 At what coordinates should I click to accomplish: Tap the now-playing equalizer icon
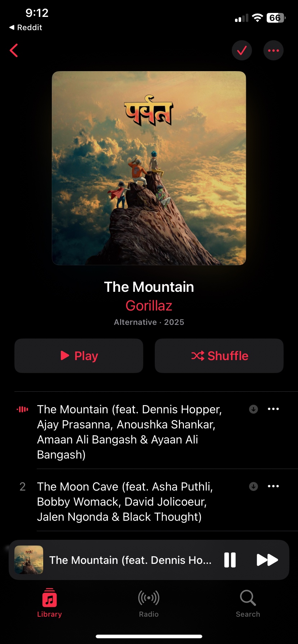(22, 409)
